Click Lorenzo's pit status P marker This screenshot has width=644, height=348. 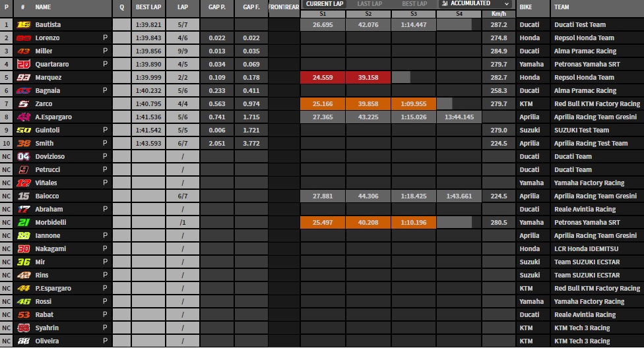click(x=105, y=38)
